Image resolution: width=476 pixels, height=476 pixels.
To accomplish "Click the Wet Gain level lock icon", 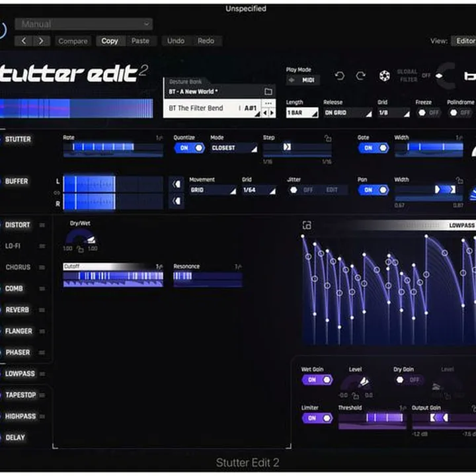I will [x=355, y=395].
